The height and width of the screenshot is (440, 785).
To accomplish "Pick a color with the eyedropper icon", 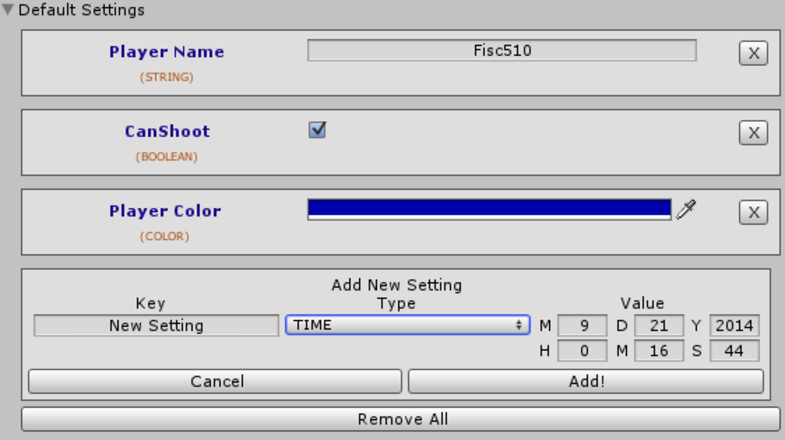I will (x=686, y=209).
